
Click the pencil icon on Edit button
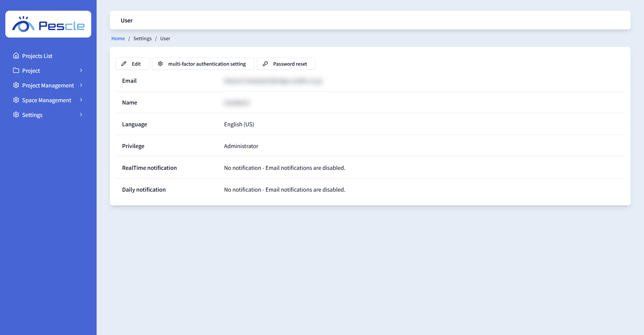124,64
